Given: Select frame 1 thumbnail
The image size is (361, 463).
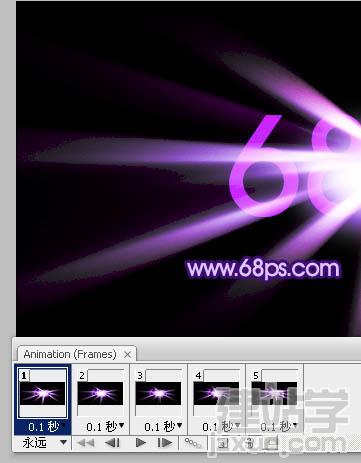Looking at the screenshot, I should (42, 393).
